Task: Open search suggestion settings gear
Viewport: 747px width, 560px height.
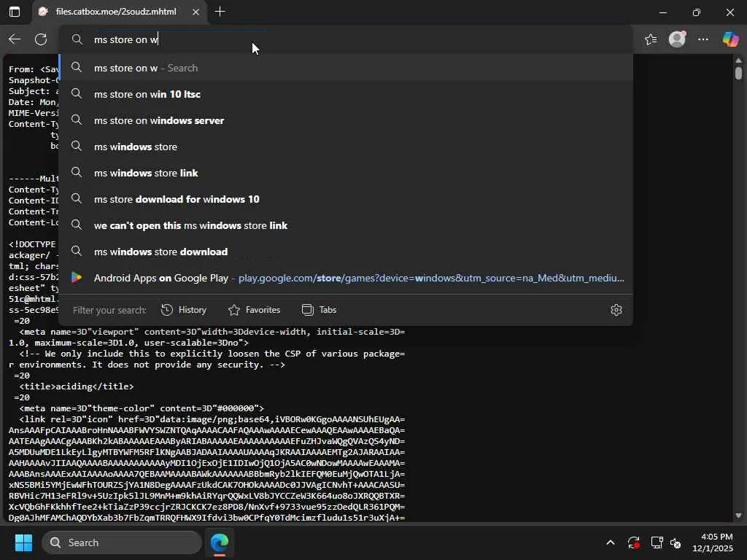Action: click(x=616, y=310)
